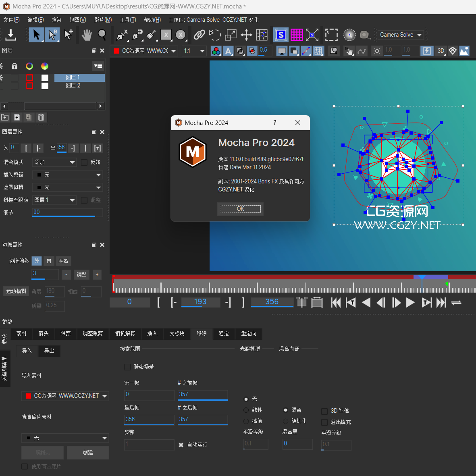Open the 链接至跟踪 图层 1 dropdown
Viewport: 476px width, 476px height.
click(x=54, y=200)
